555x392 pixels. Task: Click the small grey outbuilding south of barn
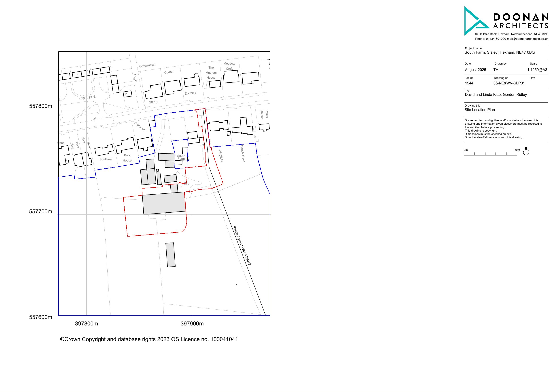pos(170,255)
